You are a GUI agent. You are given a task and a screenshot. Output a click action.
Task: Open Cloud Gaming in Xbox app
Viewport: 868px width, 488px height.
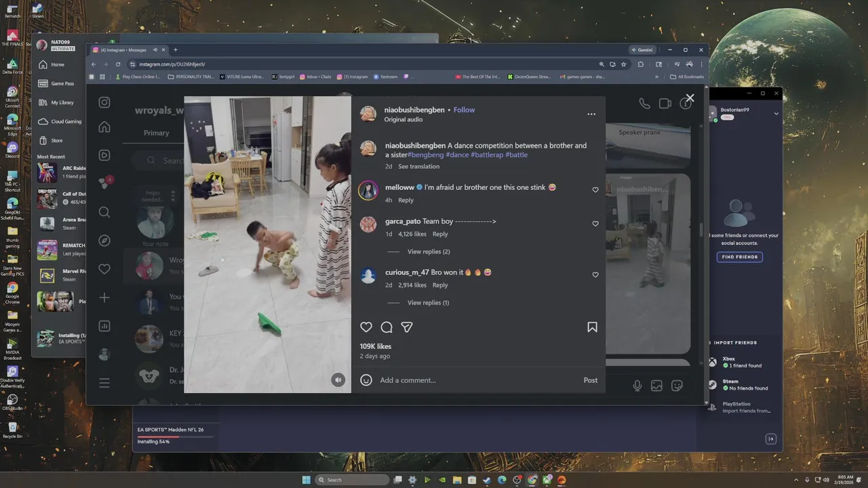(60, 121)
